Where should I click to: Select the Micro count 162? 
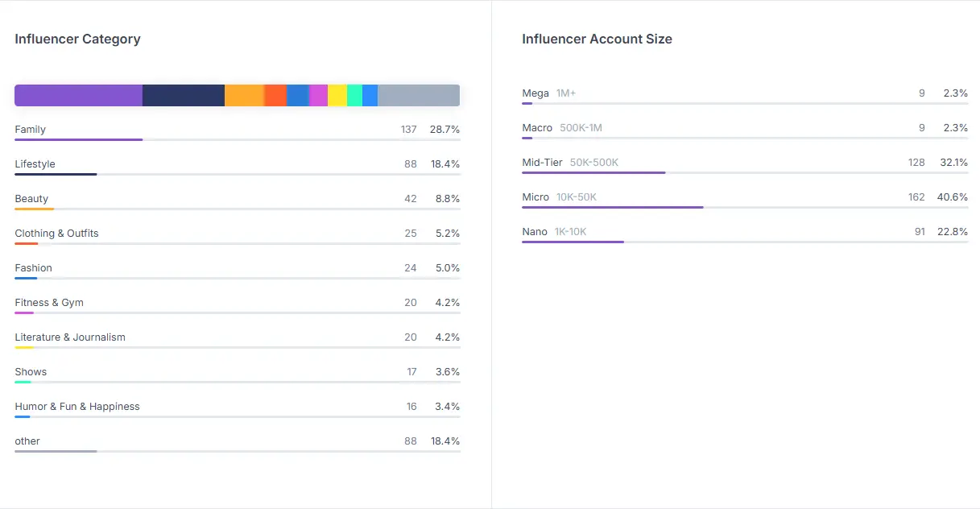[916, 197]
